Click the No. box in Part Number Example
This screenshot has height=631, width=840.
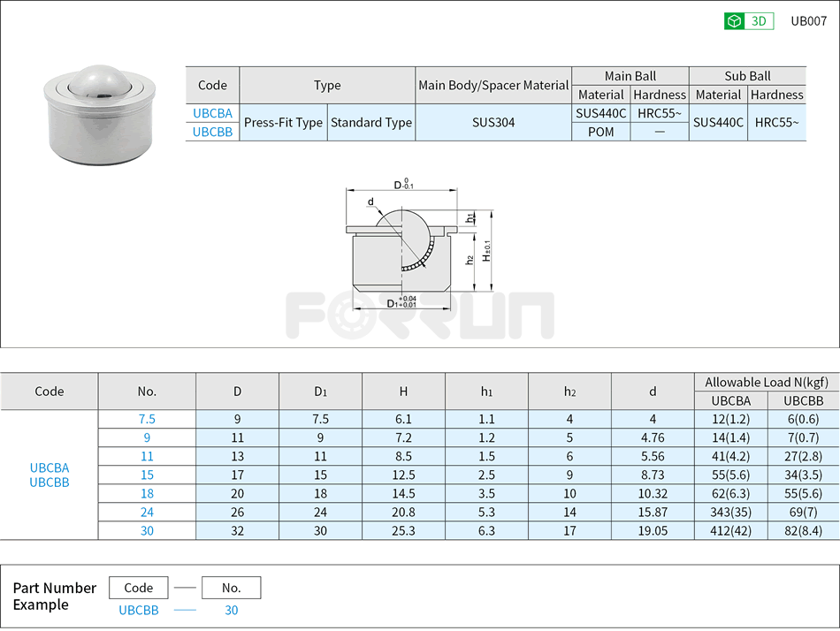pyautogui.click(x=231, y=588)
